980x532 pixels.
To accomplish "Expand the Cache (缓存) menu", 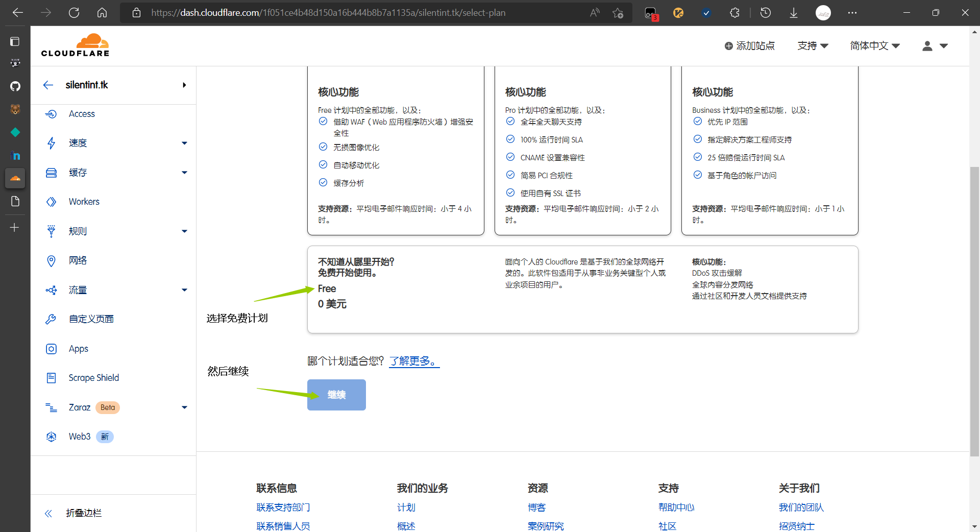I will tap(184, 173).
